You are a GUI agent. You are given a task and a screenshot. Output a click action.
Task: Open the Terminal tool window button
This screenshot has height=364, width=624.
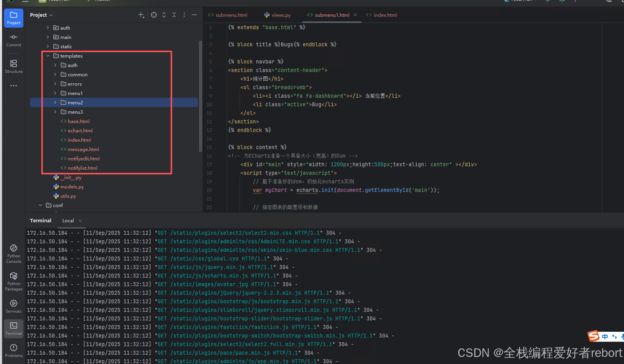point(14,328)
